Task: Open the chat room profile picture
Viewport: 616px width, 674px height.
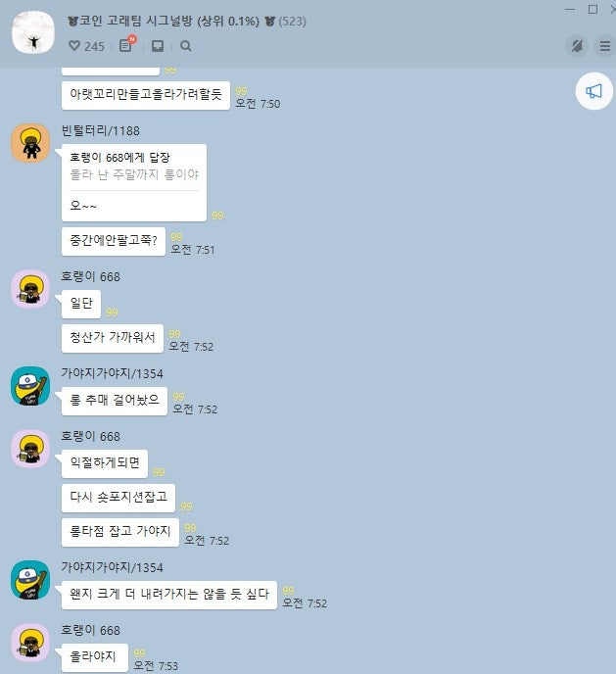Action: [33, 32]
